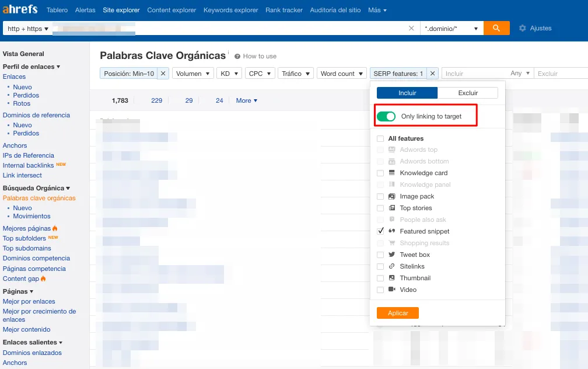Check the Top stories checkbox
This screenshot has height=369, width=588.
pyautogui.click(x=380, y=208)
